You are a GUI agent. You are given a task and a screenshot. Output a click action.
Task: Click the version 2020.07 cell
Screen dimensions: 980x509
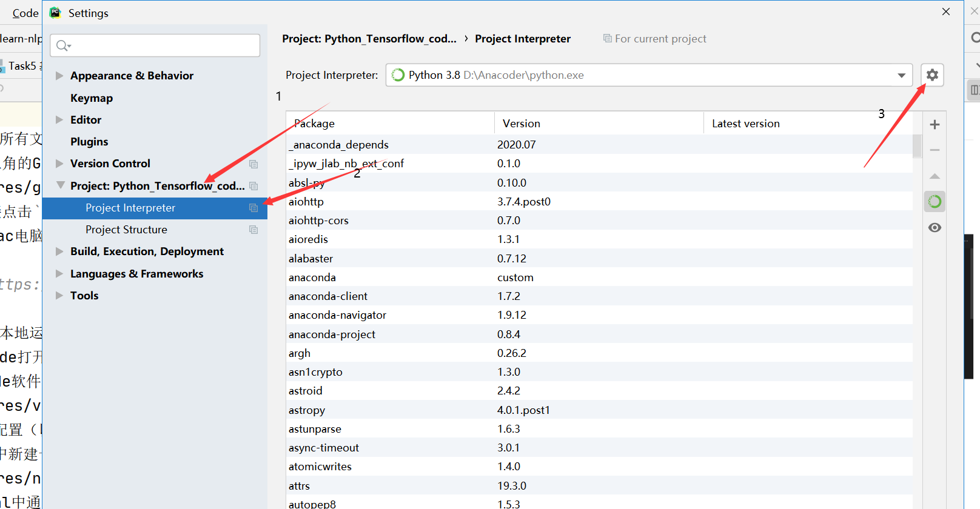(x=517, y=145)
